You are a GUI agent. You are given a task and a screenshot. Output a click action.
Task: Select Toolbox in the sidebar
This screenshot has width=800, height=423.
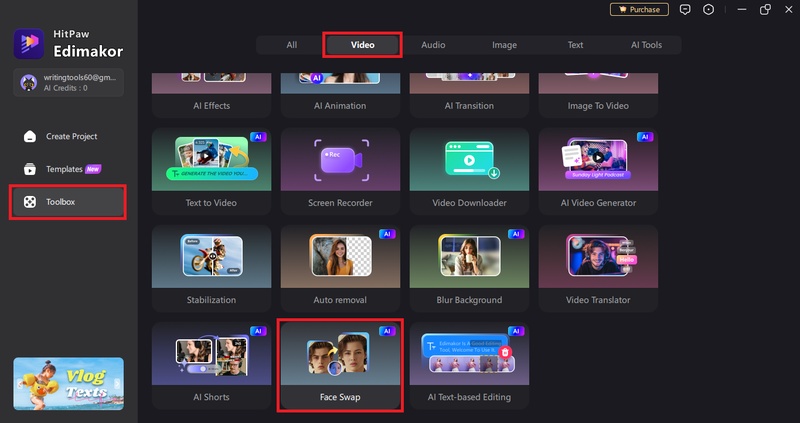(68, 202)
